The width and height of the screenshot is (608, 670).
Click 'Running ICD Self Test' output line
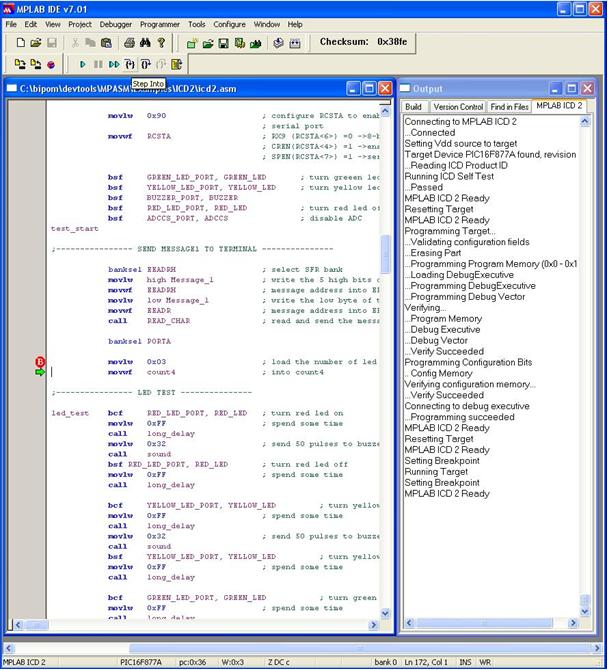(x=449, y=176)
